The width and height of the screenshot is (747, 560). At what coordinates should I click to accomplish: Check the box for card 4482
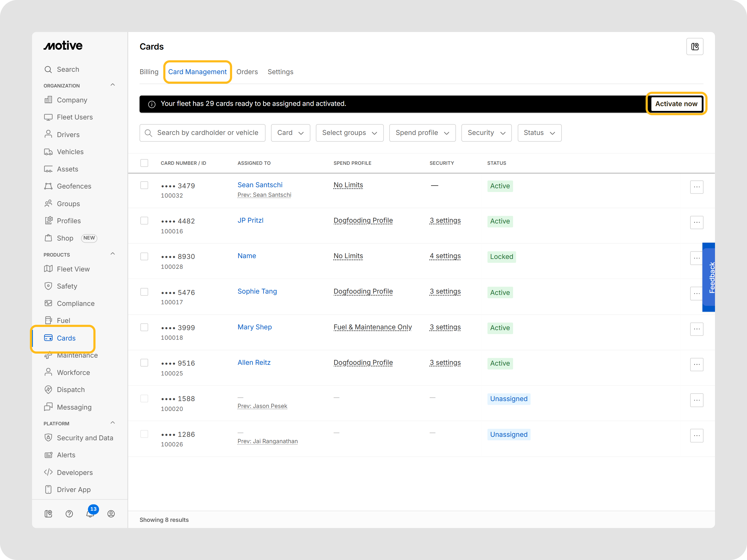(x=144, y=221)
